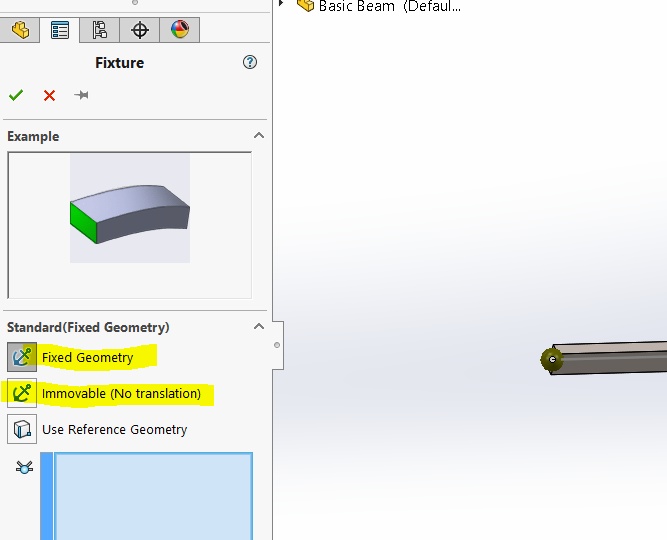Open the DimXpertManager crosshair tab
Screen dimensions: 667x540
coord(140,30)
